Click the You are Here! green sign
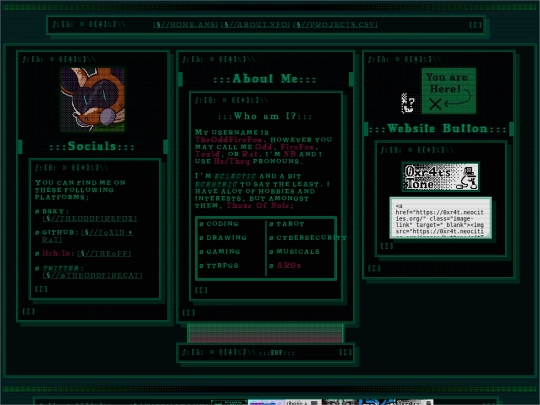This screenshot has width=540, height=405. pos(449,91)
